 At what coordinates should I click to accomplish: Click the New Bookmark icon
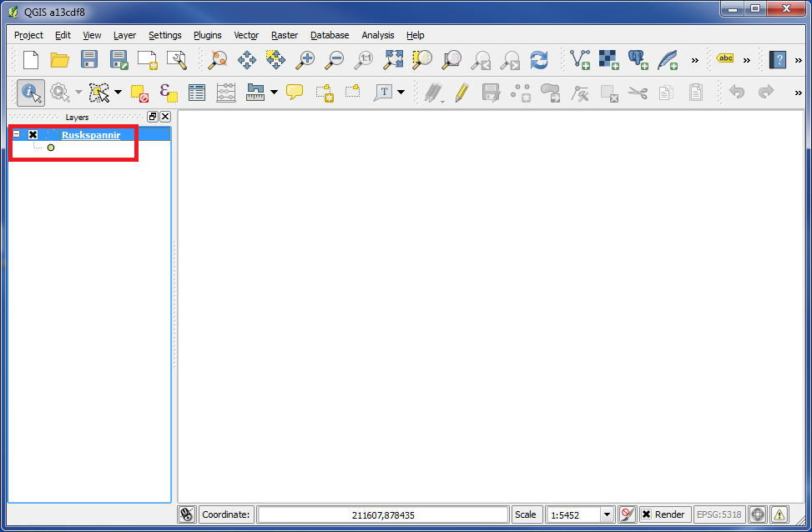[x=325, y=93]
